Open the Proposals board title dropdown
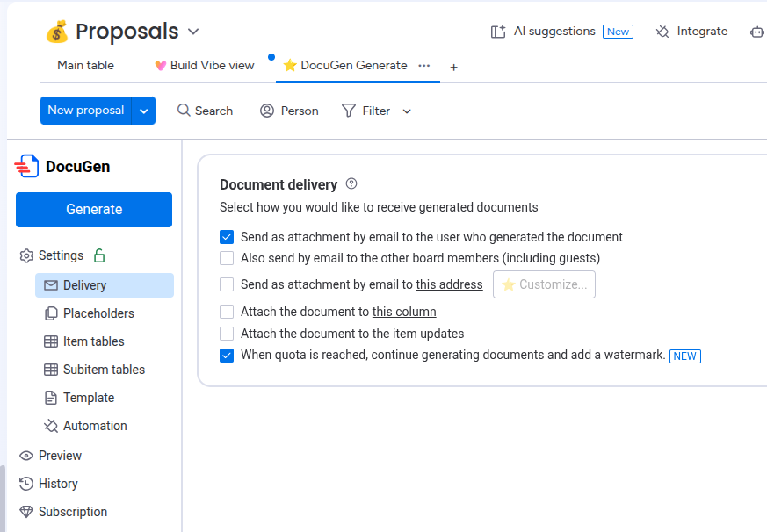This screenshot has height=532, width=767. point(193,32)
